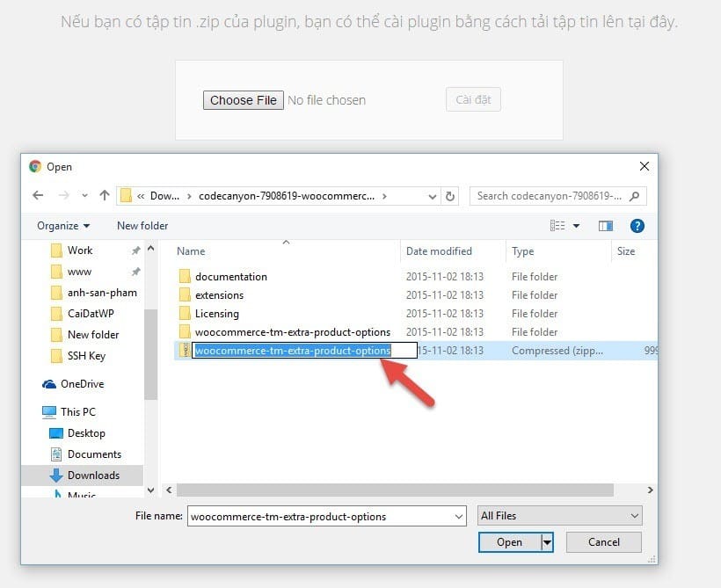721x588 pixels.
Task: Click the horizontal scrollbar in file list
Action: point(395,490)
